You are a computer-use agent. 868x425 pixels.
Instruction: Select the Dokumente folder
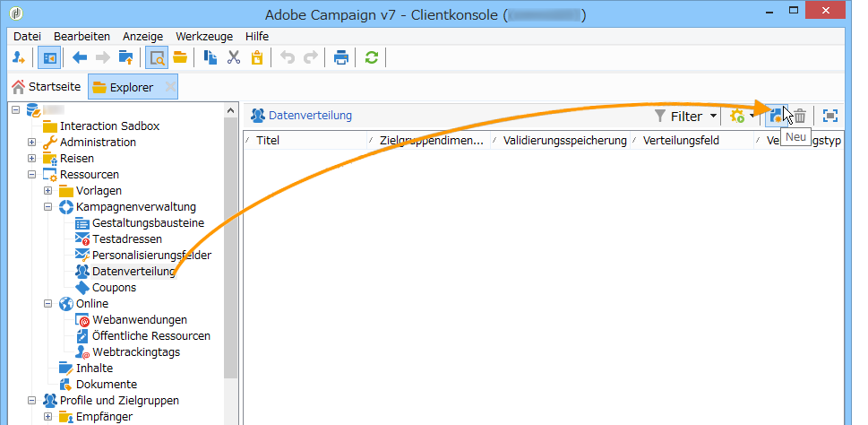pos(107,384)
